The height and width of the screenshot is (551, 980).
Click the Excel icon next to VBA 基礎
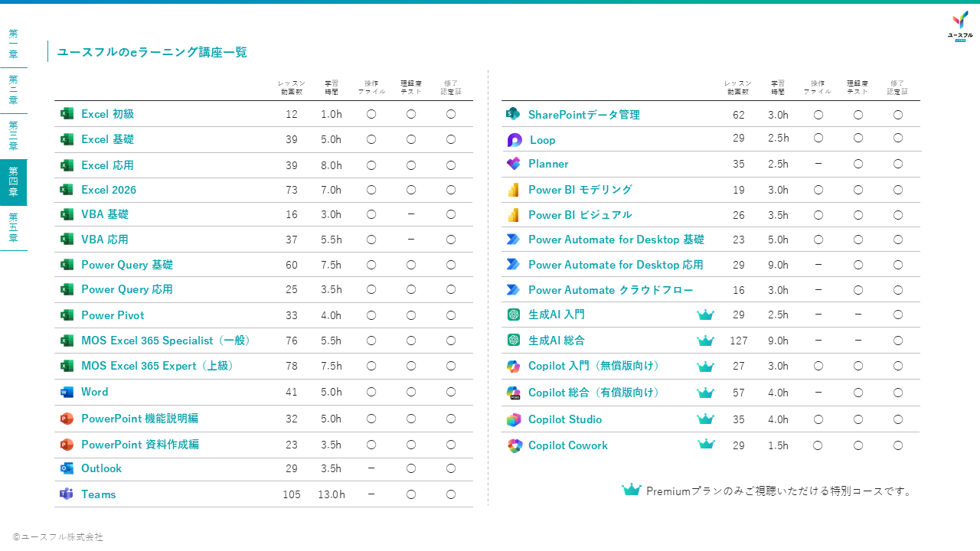point(67,214)
